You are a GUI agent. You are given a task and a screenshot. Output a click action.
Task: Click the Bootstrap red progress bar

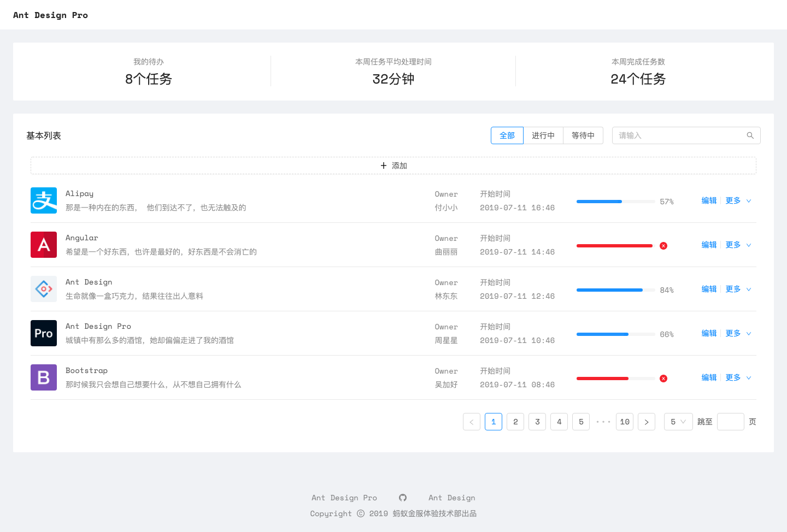616,379
